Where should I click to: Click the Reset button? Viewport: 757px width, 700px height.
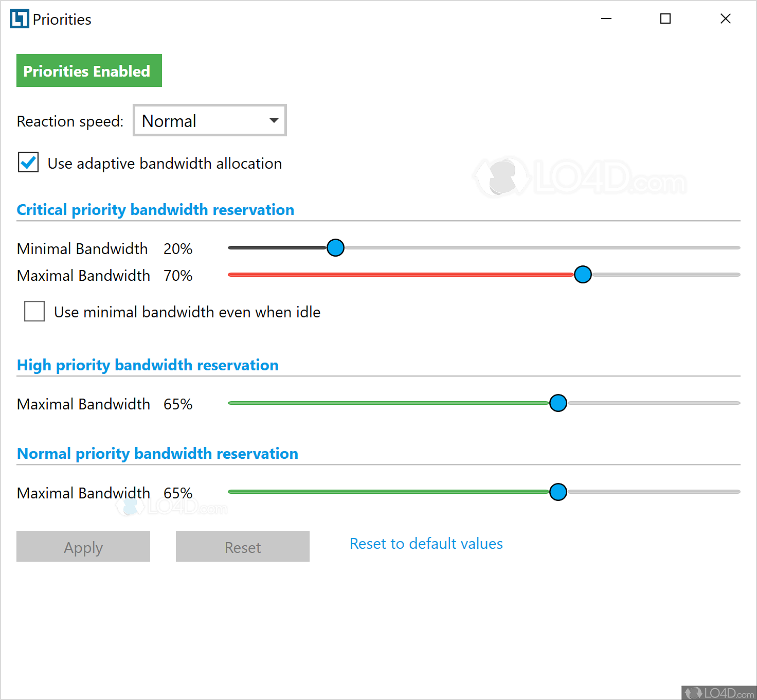pos(242,547)
